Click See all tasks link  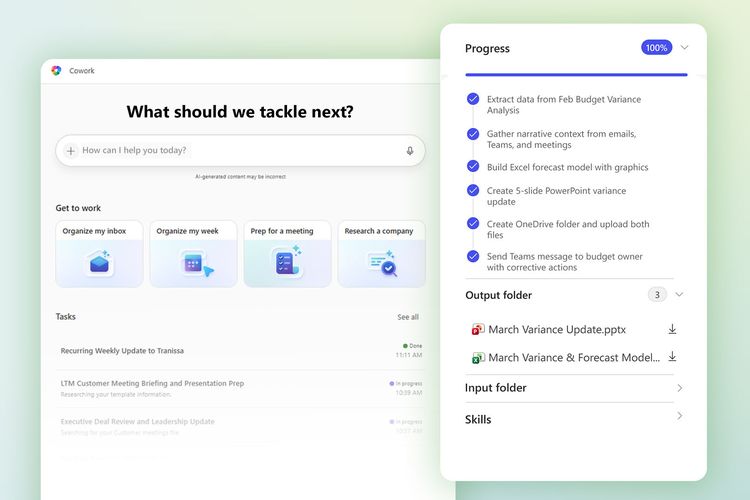408,317
